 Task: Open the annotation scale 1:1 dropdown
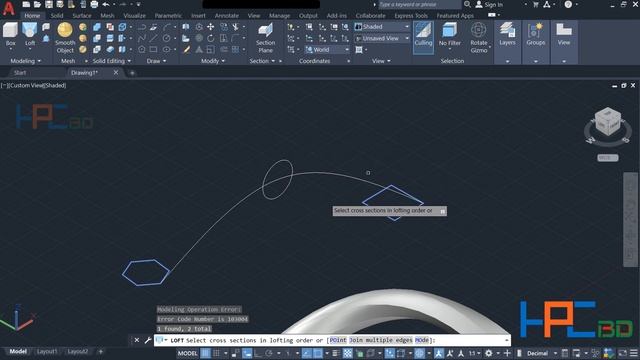474,353
